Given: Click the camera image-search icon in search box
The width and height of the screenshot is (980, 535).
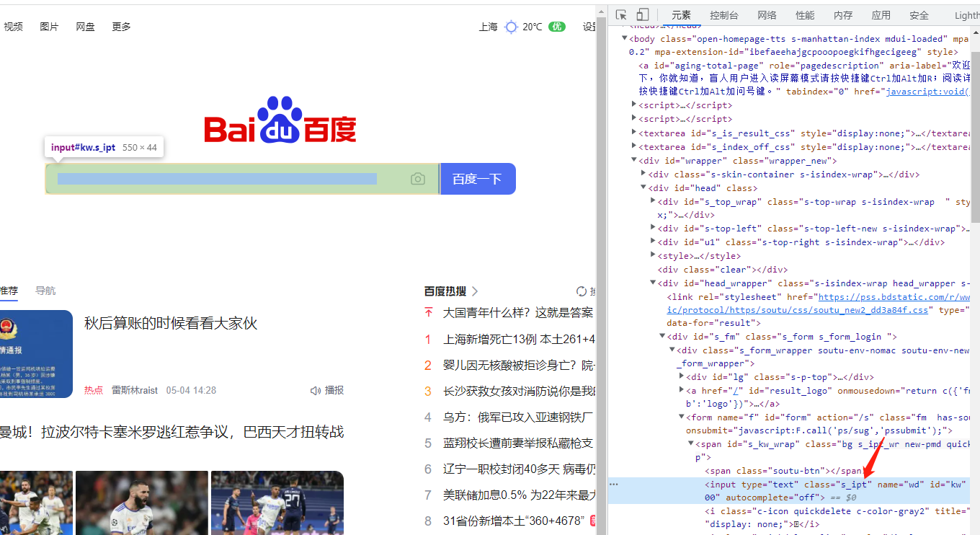Looking at the screenshot, I should pos(418,179).
